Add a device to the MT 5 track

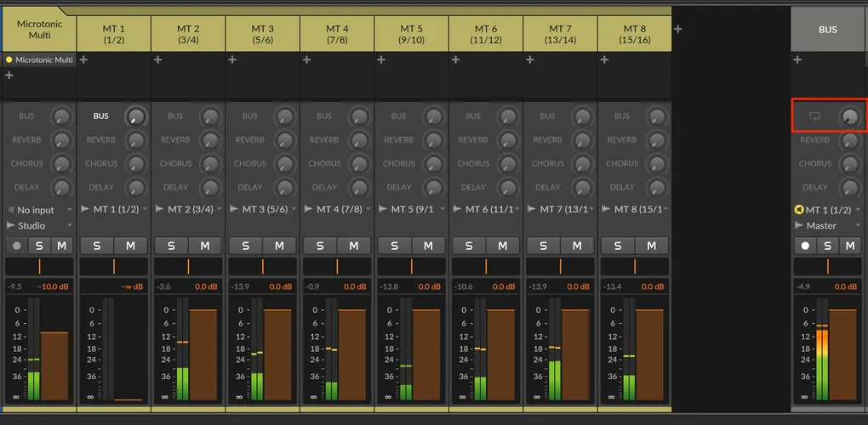pyautogui.click(x=381, y=59)
